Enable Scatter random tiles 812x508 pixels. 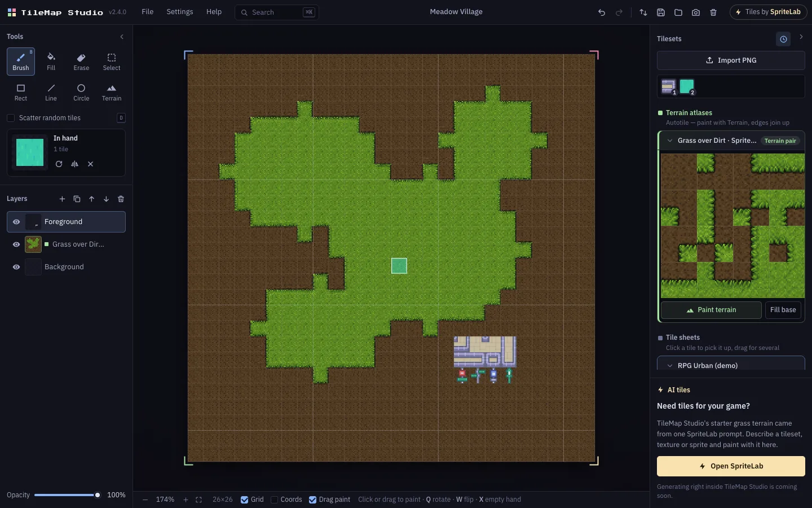pyautogui.click(x=11, y=118)
